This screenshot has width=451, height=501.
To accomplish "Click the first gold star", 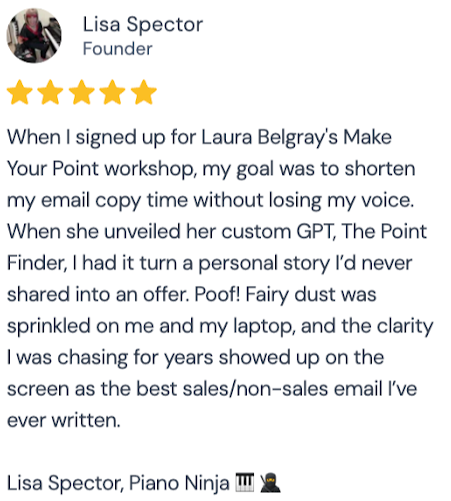I will 20,92.
